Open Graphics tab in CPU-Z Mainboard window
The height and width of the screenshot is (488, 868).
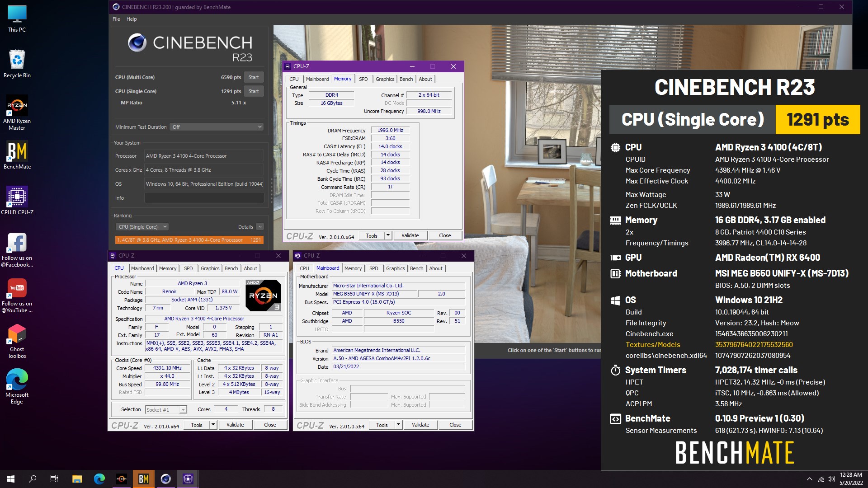click(396, 268)
